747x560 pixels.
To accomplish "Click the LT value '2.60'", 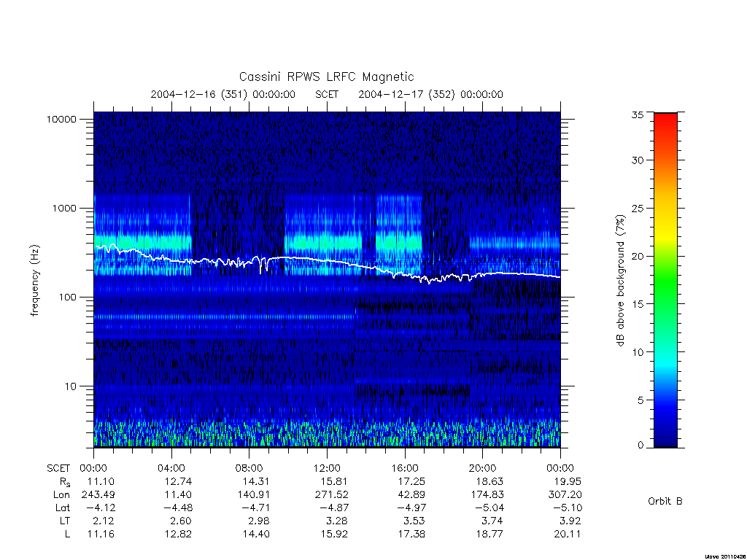I will (x=181, y=521).
